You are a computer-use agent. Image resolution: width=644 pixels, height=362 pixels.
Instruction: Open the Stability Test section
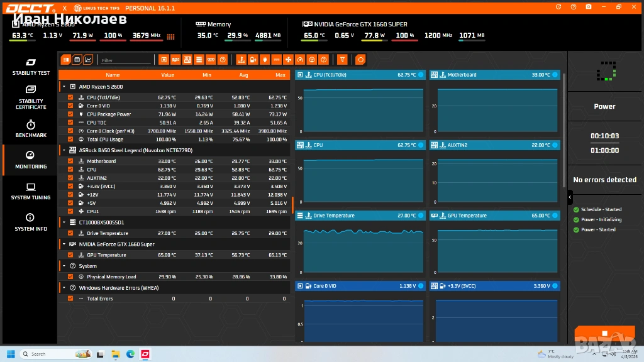pyautogui.click(x=30, y=66)
